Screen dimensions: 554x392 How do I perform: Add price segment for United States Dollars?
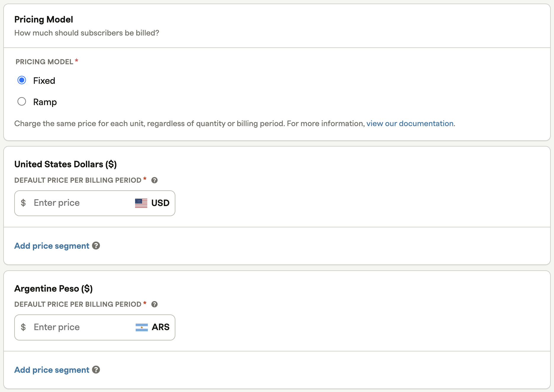pyautogui.click(x=52, y=246)
